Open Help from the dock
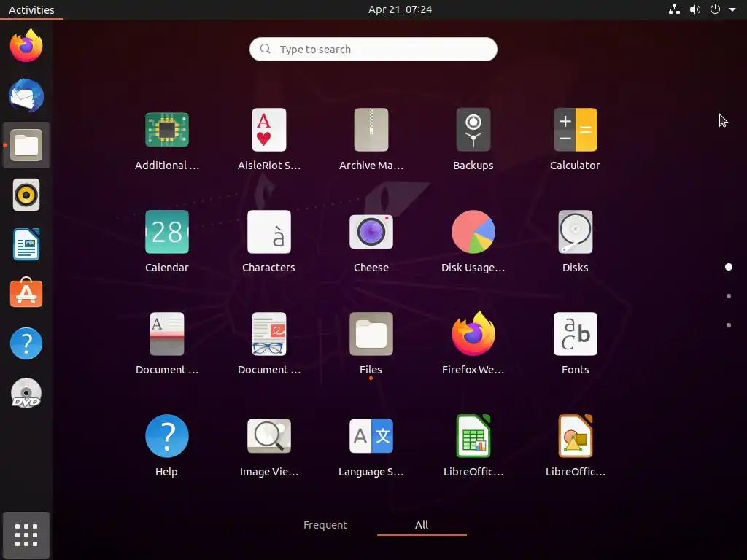The image size is (747, 560). point(26,343)
